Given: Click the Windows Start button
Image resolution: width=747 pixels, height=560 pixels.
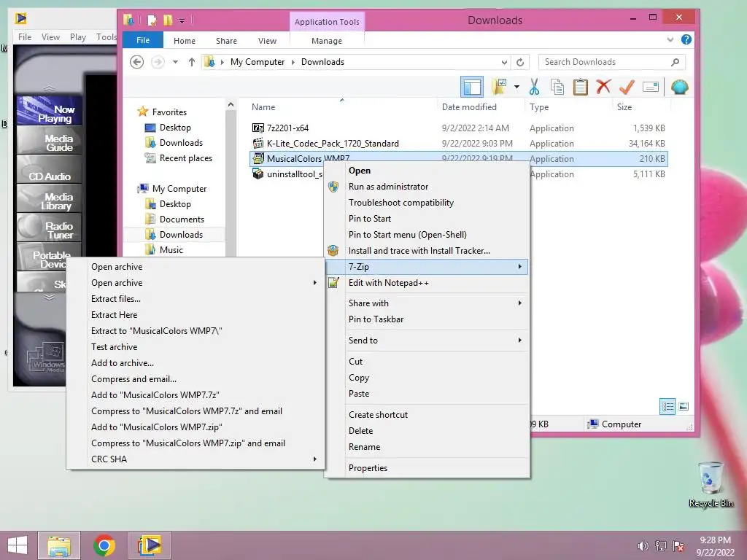Looking at the screenshot, I should coord(18,545).
